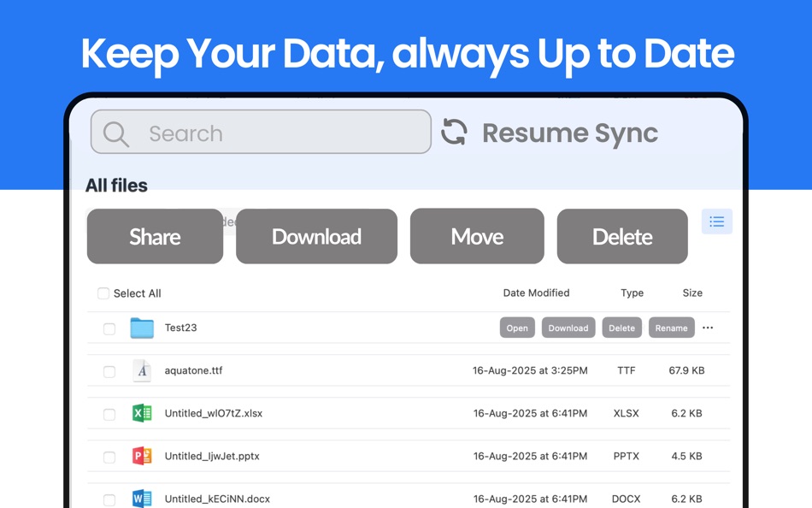Click the circular sync arrows icon
This screenshot has width=812, height=508.
pyautogui.click(x=454, y=132)
